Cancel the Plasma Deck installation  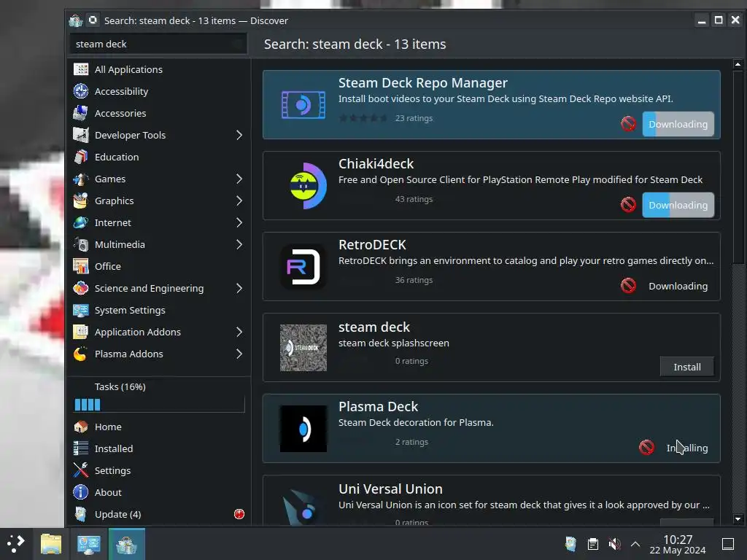click(646, 448)
